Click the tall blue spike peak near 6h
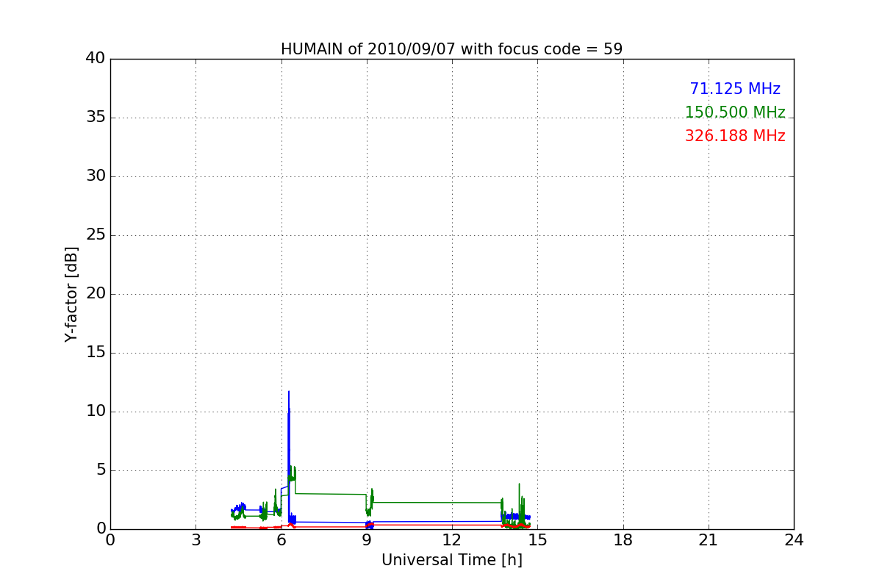Screen dimensions: 882x588 (289, 392)
